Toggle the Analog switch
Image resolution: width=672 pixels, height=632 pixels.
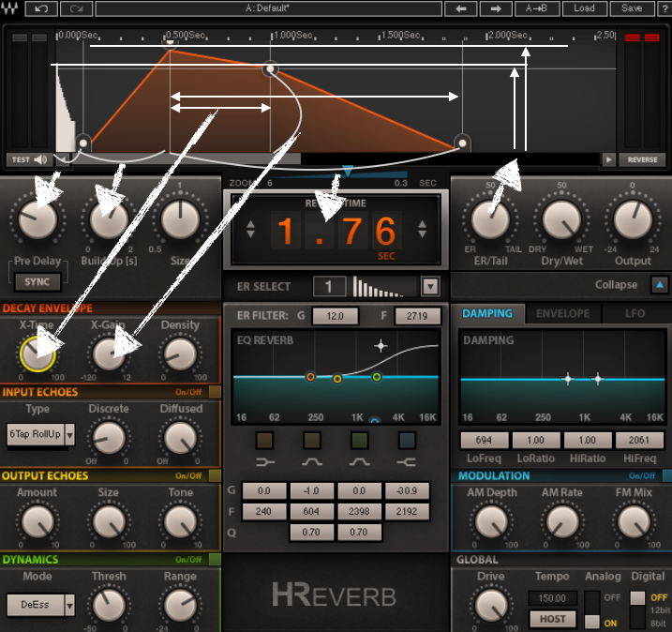pyautogui.click(x=592, y=609)
